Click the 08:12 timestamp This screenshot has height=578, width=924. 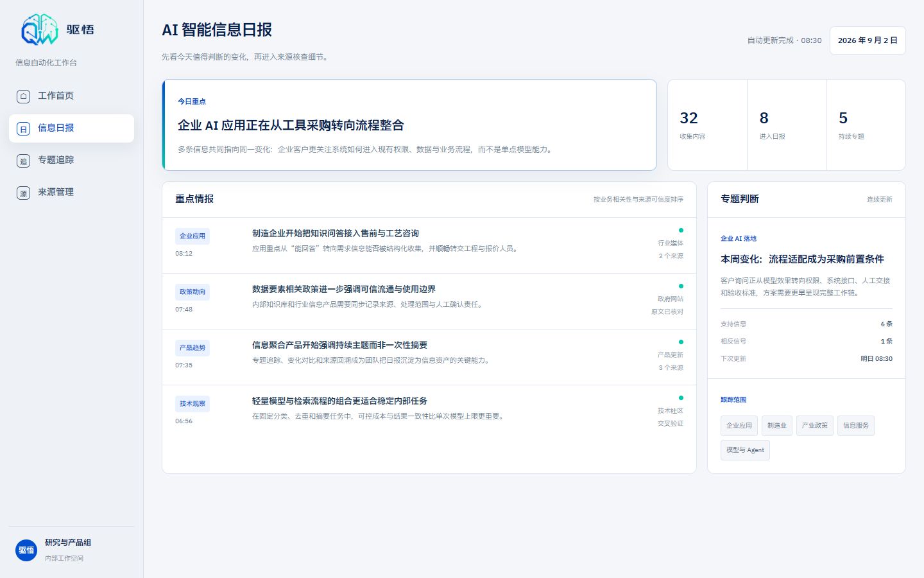[x=184, y=254]
